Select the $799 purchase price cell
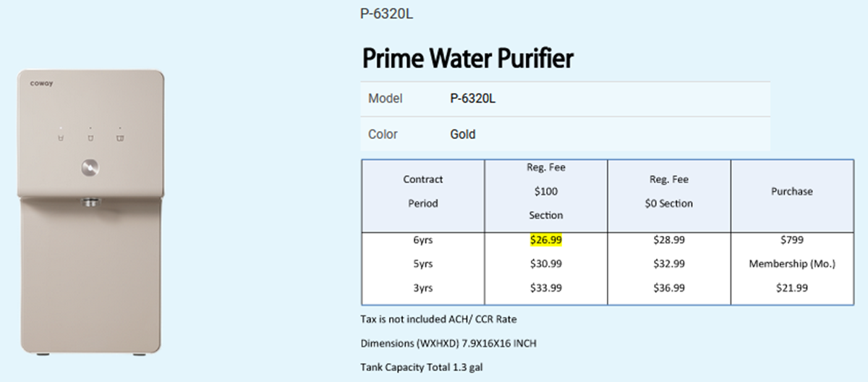Screen dimensions: 868x382 [x=792, y=239]
